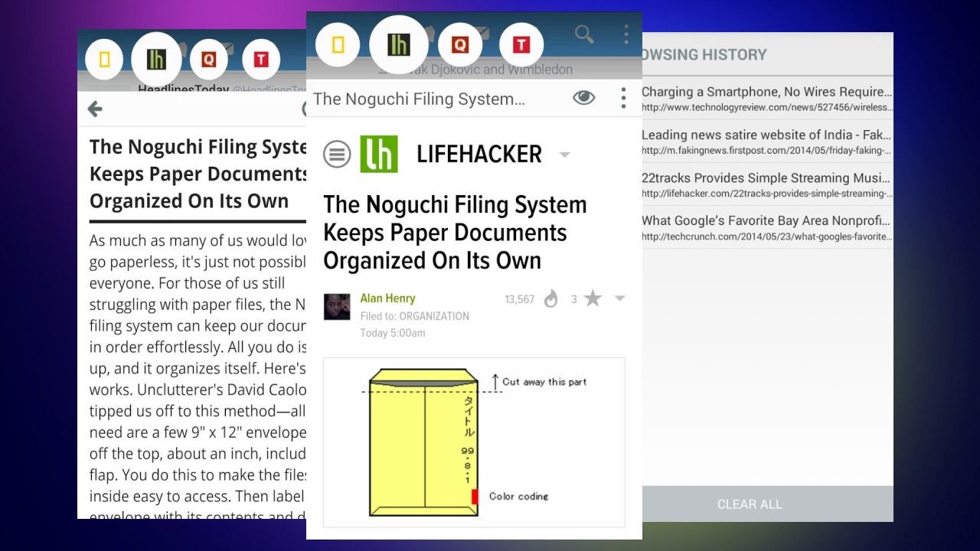Expand the dropdown arrow beside the star
This screenshot has height=551, width=980.
click(x=620, y=298)
